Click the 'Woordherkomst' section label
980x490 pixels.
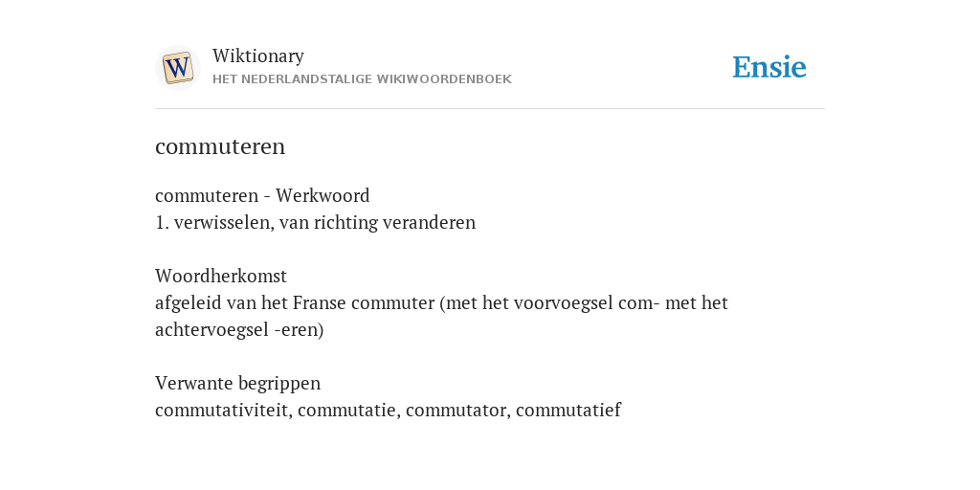click(221, 276)
